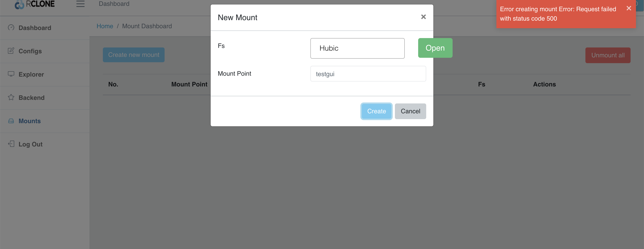The height and width of the screenshot is (249, 644).
Task: Click the Create new mount button
Action: click(x=133, y=55)
